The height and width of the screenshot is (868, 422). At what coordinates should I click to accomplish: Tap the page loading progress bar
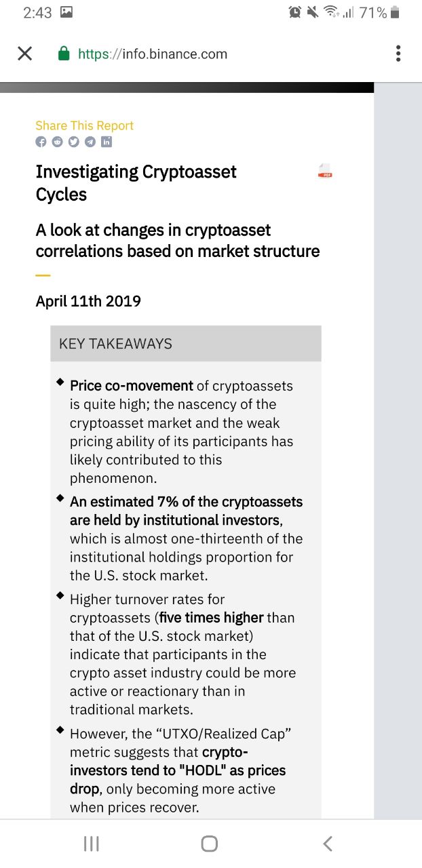tap(187, 87)
